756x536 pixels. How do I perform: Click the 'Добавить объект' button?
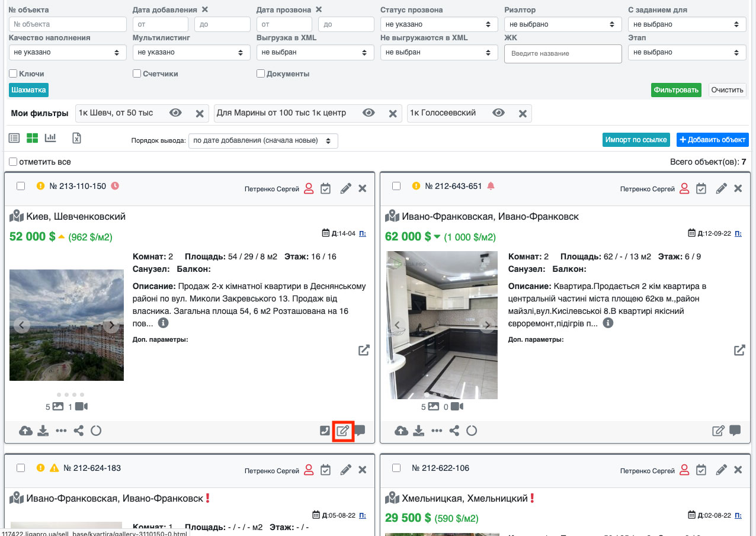pos(712,140)
